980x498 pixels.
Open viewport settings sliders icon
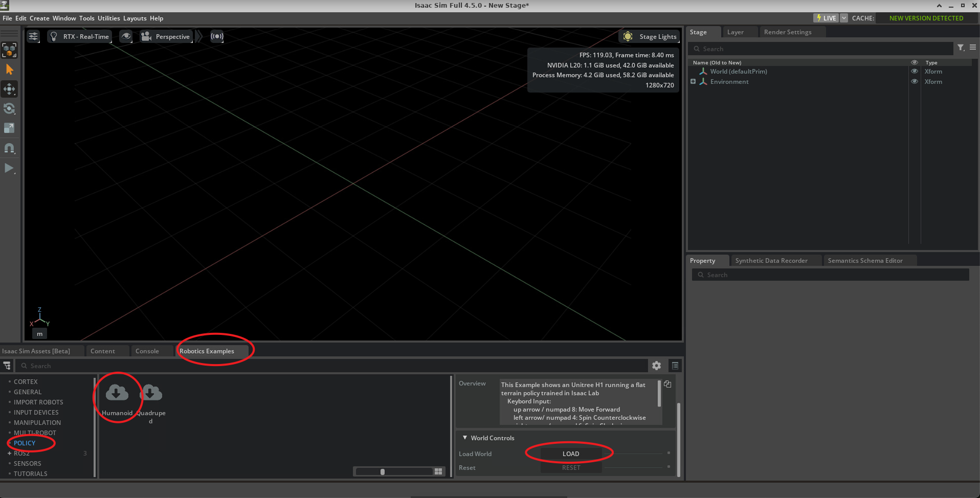(33, 36)
